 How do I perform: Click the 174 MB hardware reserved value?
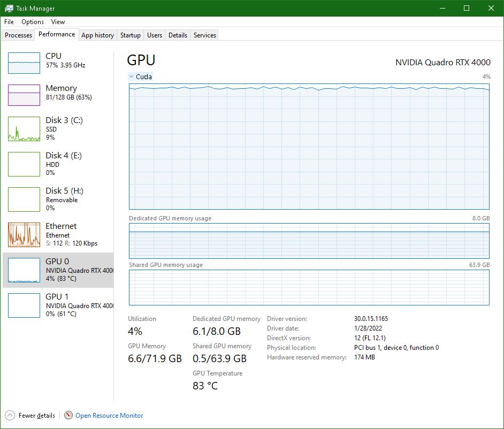tap(364, 357)
